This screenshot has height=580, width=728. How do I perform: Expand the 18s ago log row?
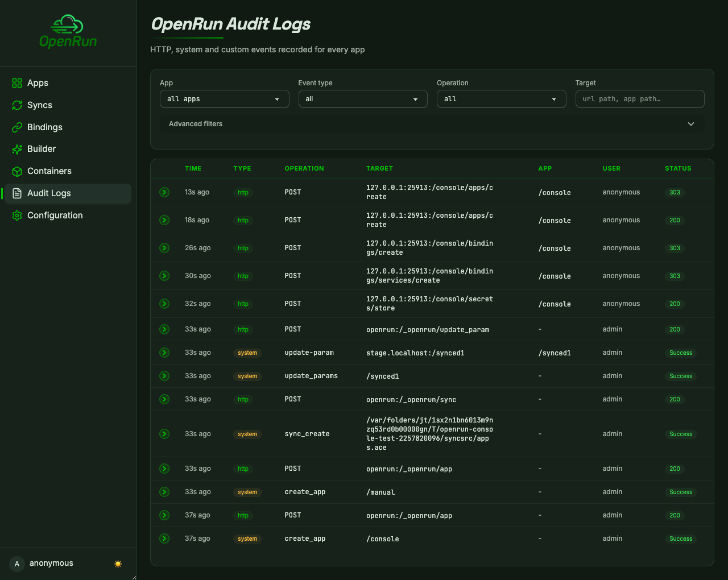(x=164, y=220)
